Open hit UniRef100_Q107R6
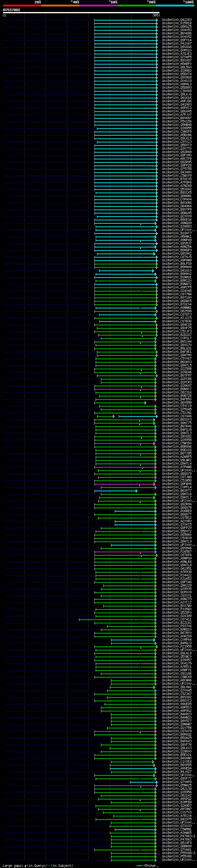 [177, 728]
